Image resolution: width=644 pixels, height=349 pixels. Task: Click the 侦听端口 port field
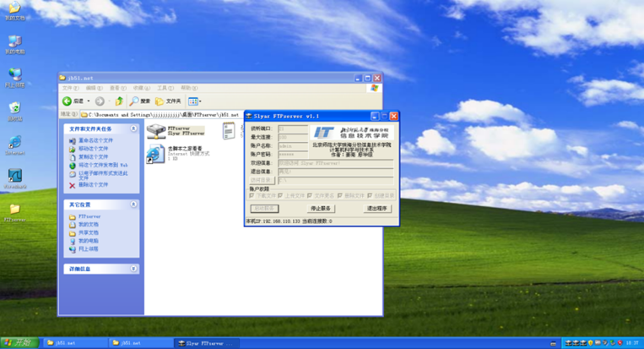[x=293, y=128]
